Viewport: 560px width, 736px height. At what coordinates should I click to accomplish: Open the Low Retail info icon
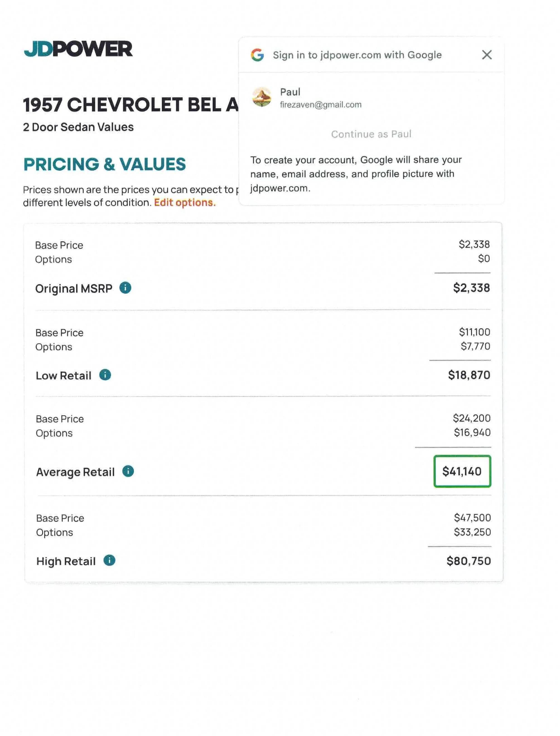point(105,375)
